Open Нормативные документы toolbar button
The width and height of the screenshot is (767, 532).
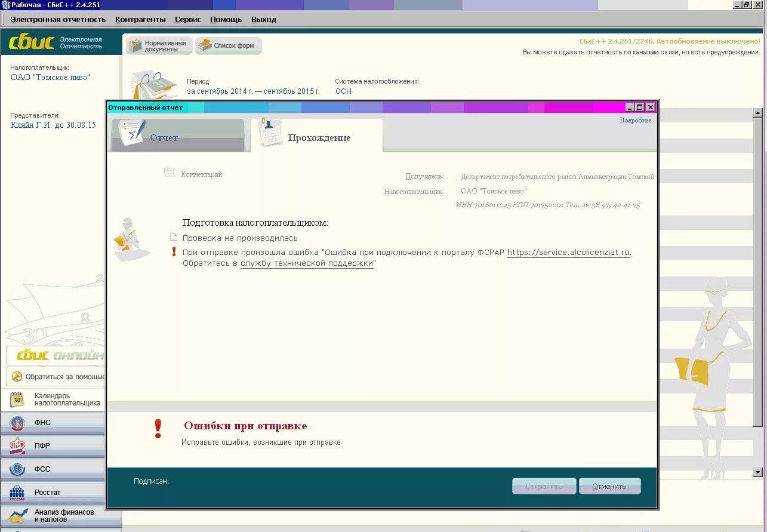coord(159,46)
